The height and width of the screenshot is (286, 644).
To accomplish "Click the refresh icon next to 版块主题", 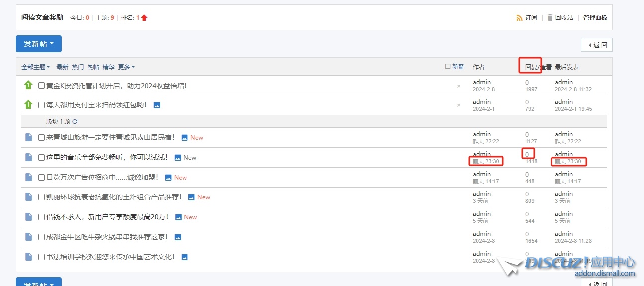I will tap(75, 121).
